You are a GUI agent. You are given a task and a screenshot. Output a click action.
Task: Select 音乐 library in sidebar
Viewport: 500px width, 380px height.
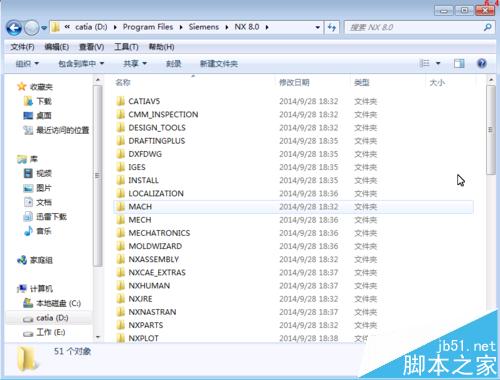pos(38,231)
